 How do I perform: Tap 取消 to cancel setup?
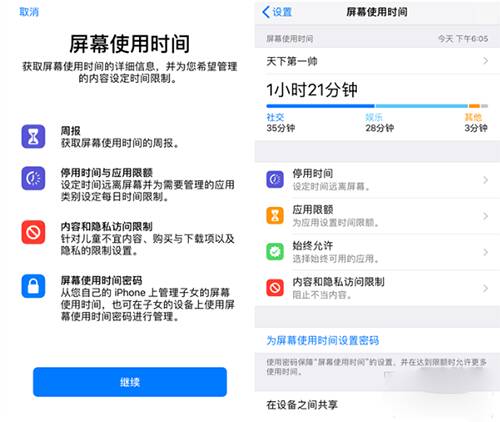pos(29,12)
